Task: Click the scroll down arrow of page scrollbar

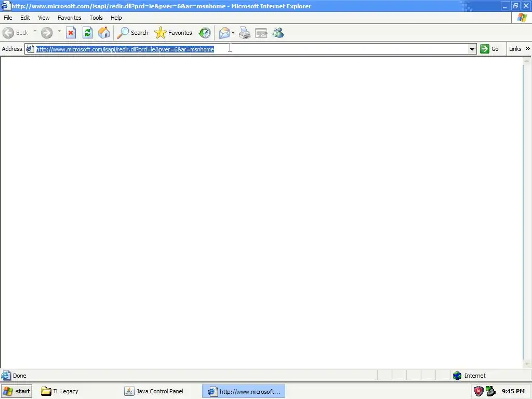Action: point(527,364)
